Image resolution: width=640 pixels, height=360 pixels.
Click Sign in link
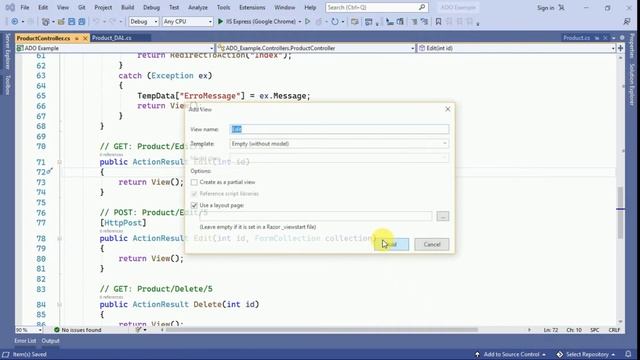(x=545, y=8)
